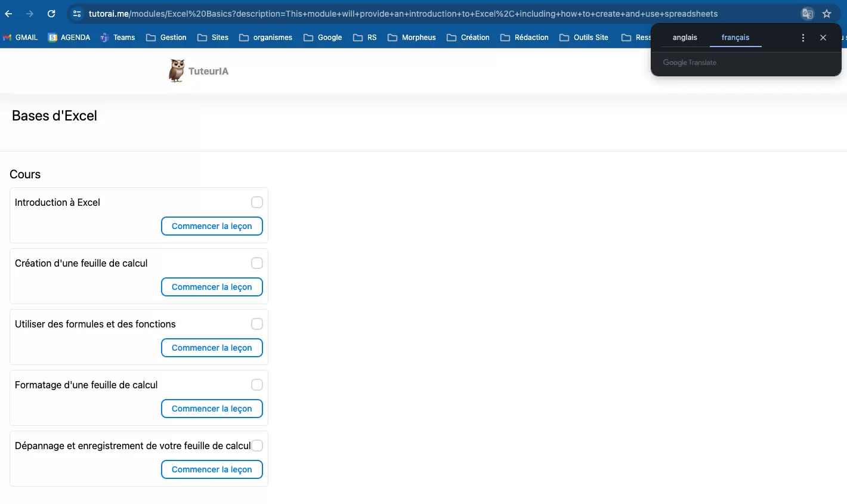The image size is (847, 504).
Task: Start the Introduction à Excel lesson
Action: [212, 226]
